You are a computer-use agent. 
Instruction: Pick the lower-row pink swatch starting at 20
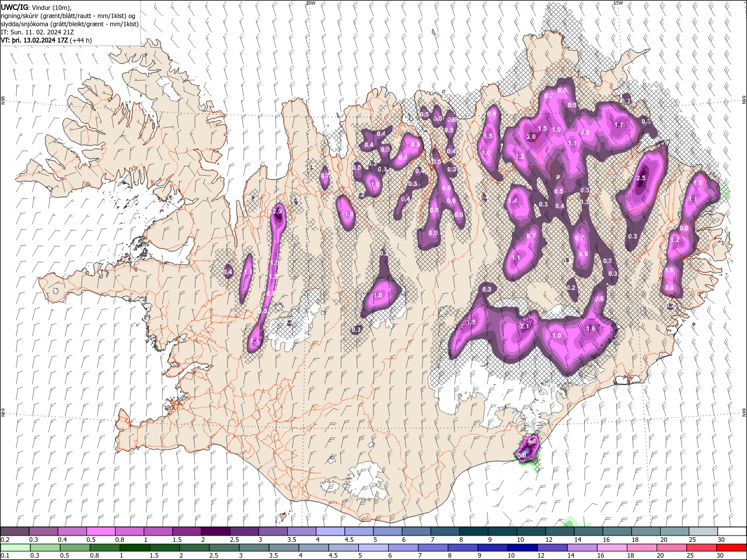[672, 548]
